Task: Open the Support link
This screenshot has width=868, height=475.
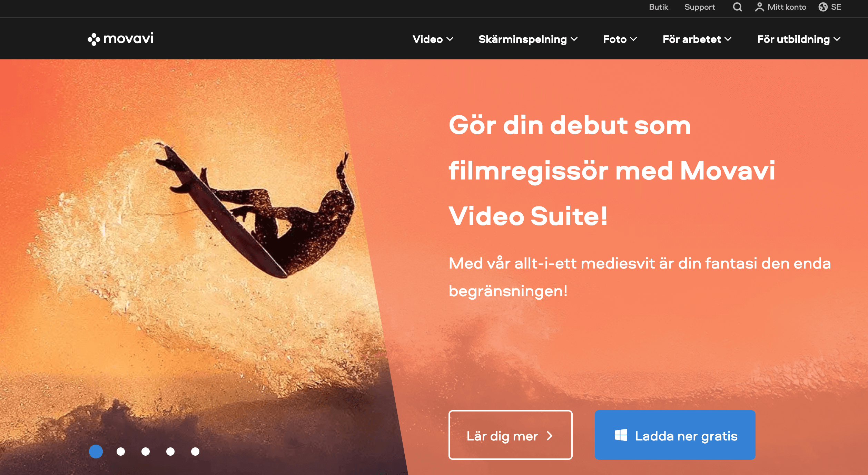Action: click(x=700, y=7)
